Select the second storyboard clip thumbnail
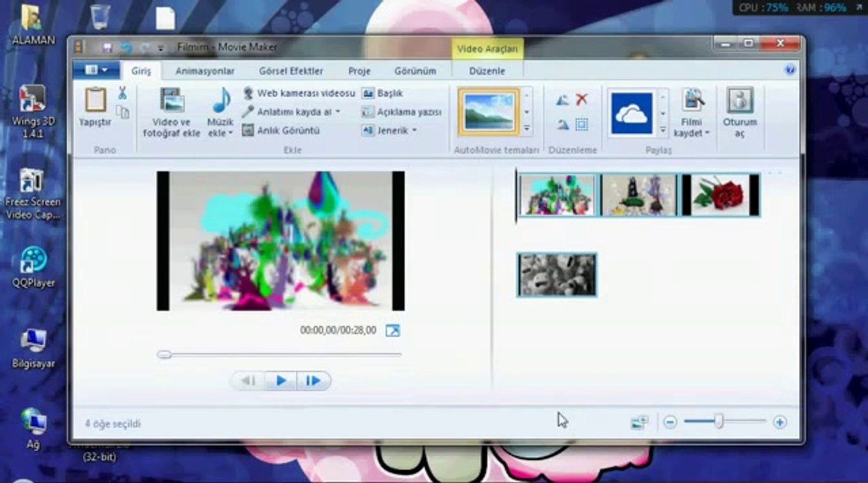This screenshot has width=868, height=483. point(639,195)
